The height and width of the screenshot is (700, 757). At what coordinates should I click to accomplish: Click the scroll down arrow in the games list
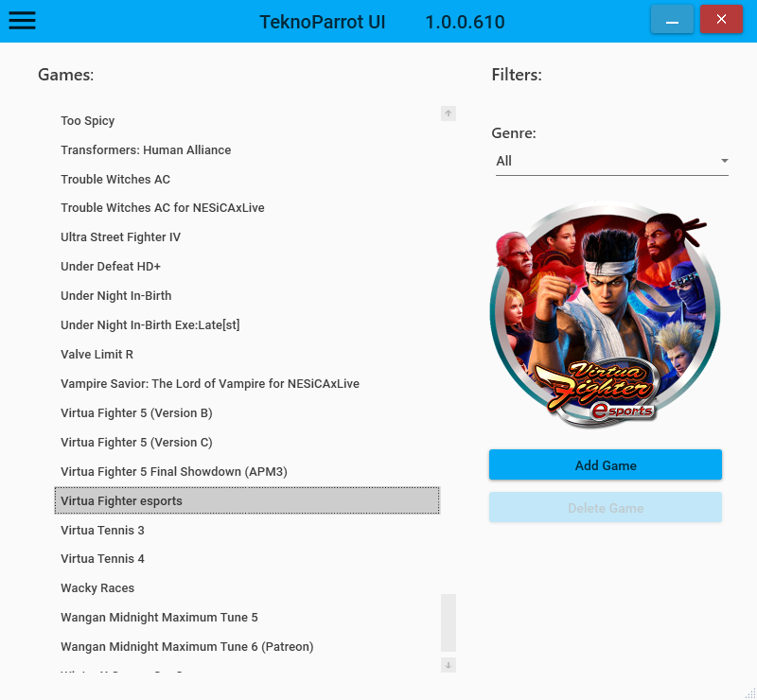click(448, 665)
